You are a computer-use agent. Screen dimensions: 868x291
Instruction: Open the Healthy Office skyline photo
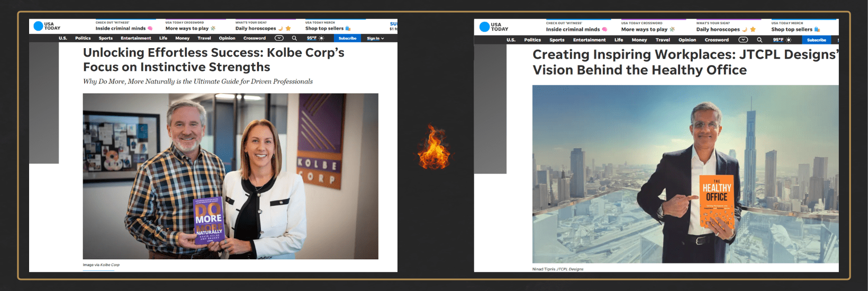pos(685,174)
